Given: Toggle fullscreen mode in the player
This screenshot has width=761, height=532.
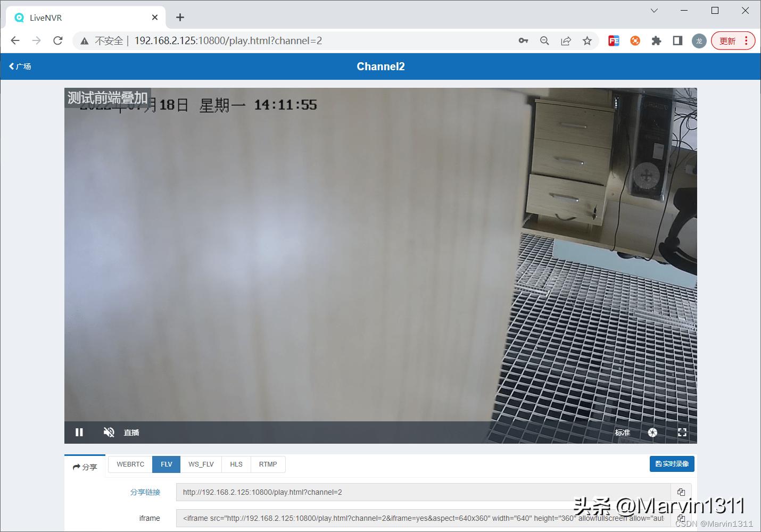Looking at the screenshot, I should 682,432.
